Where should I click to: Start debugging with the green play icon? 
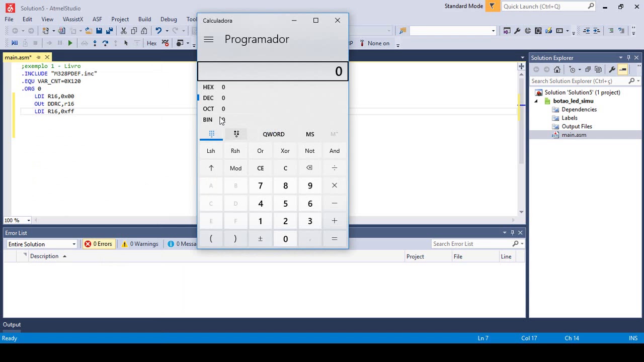point(70,43)
